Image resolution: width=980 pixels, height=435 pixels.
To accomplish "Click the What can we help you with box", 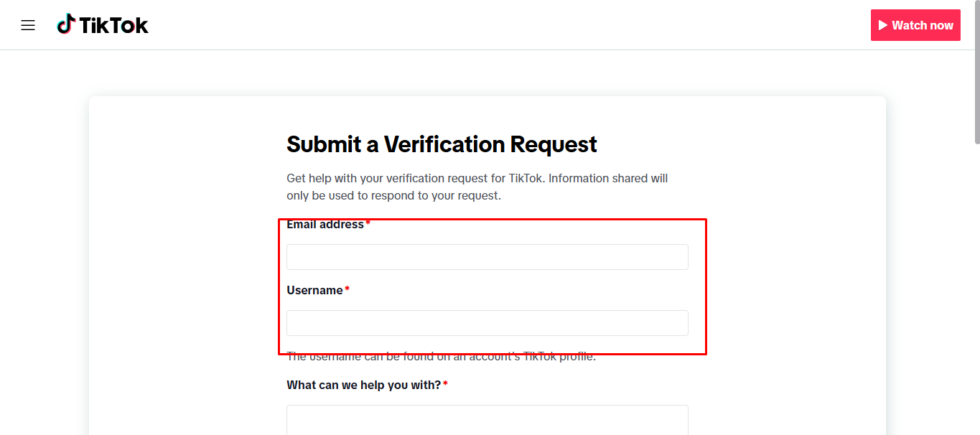I will (x=487, y=420).
